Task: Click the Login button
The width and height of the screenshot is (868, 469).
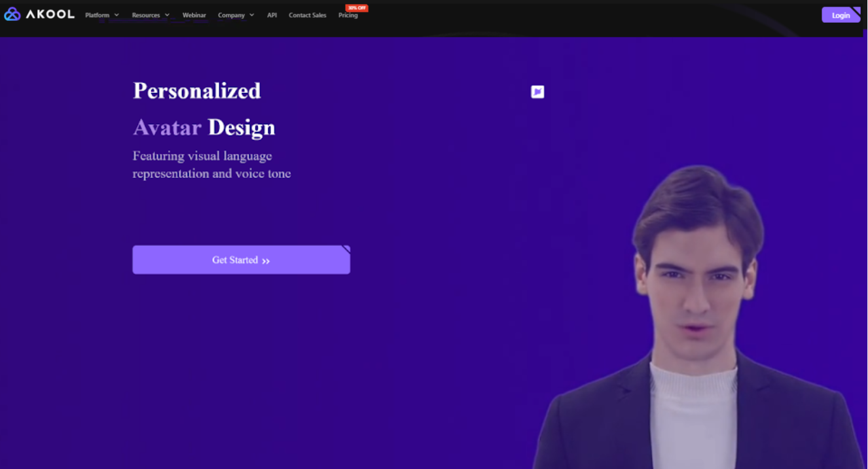Action: tap(841, 15)
